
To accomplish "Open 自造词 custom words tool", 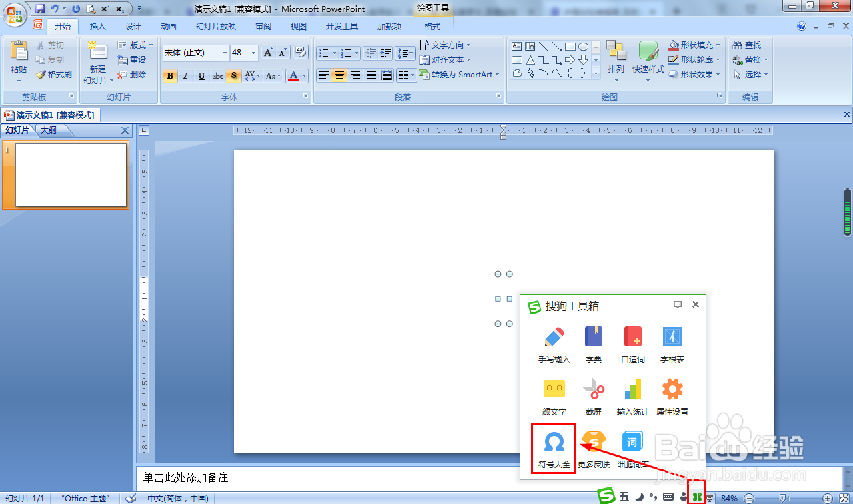I will pos(632,344).
